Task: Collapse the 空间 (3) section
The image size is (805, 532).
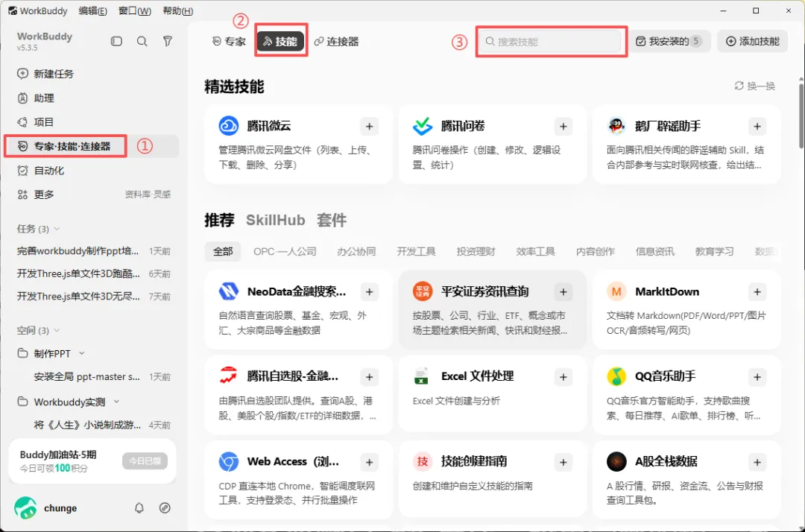Action: click(57, 330)
